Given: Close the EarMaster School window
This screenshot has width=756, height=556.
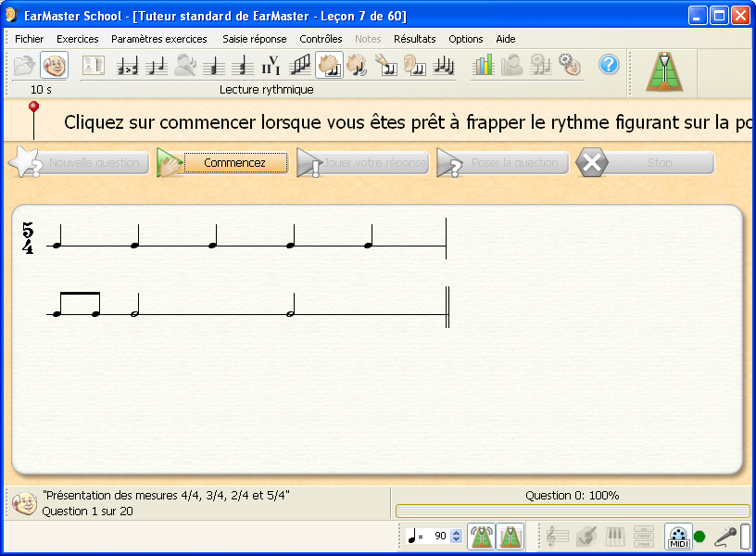Looking at the screenshot, I should pyautogui.click(x=740, y=16).
